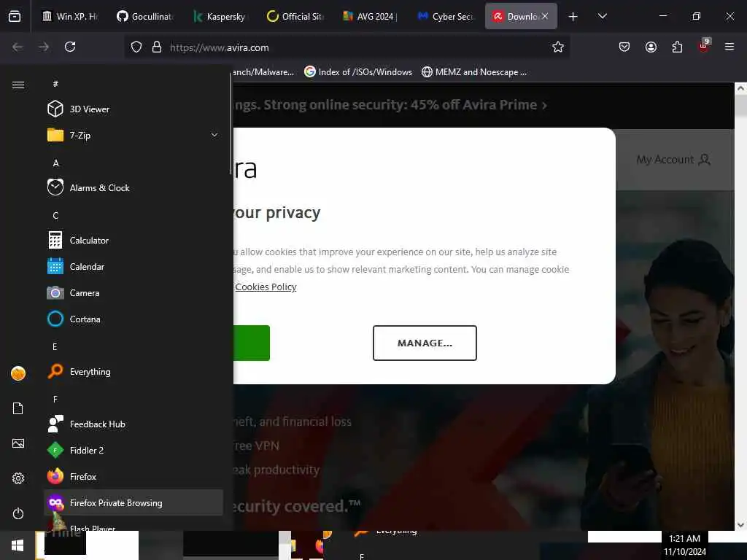747x560 pixels.
Task: Click the letter A section header
Action: (55, 163)
